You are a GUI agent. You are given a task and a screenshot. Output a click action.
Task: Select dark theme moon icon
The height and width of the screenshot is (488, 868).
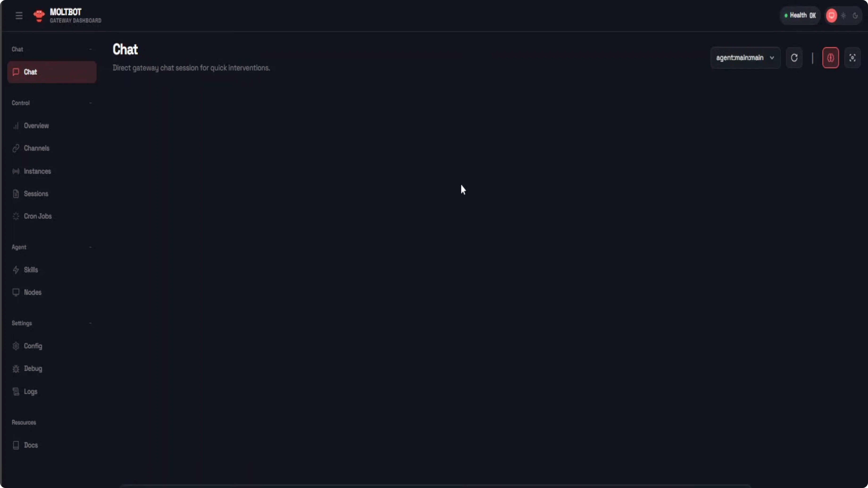pyautogui.click(x=855, y=16)
